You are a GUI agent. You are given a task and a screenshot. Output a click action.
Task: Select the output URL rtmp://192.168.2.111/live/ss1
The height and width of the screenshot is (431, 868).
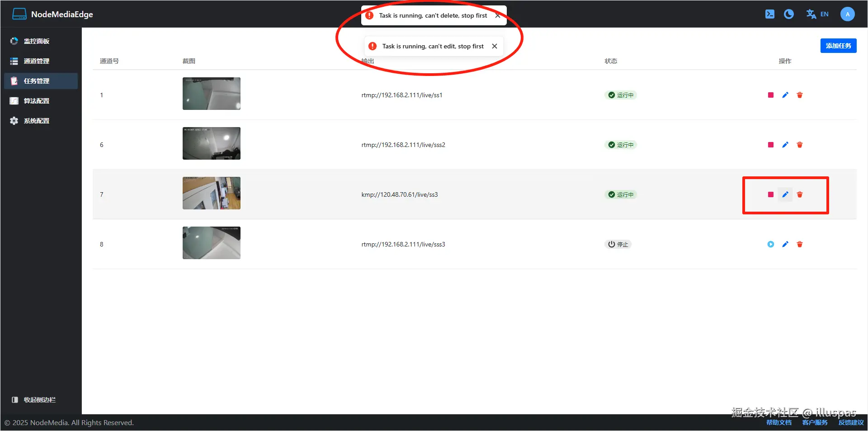(402, 95)
